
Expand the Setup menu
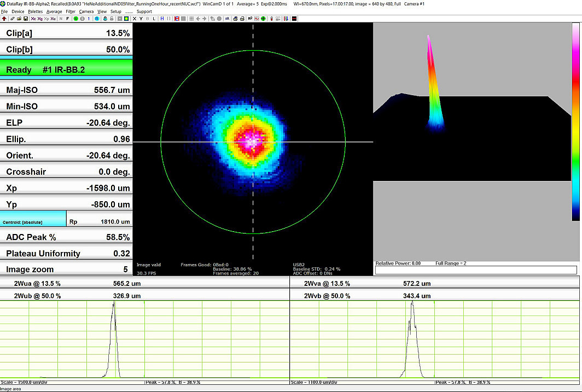116,11
